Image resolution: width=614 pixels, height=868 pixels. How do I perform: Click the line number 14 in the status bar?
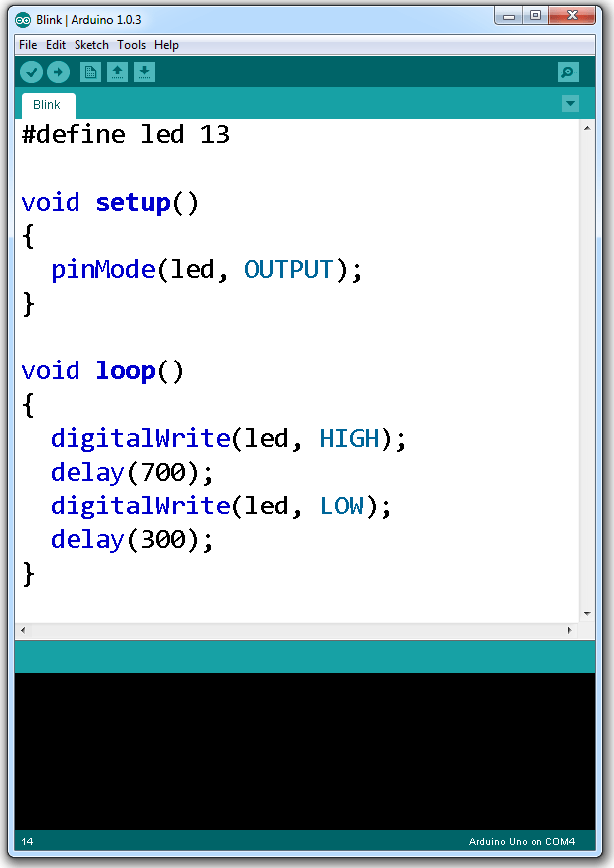(27, 842)
